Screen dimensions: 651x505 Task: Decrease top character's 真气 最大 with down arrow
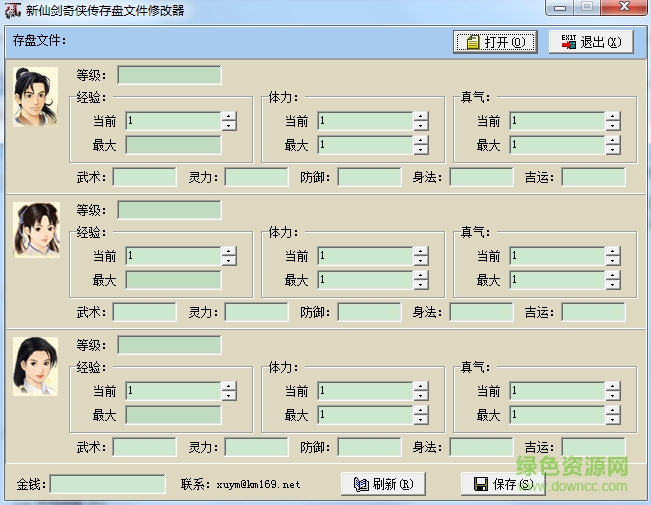613,150
